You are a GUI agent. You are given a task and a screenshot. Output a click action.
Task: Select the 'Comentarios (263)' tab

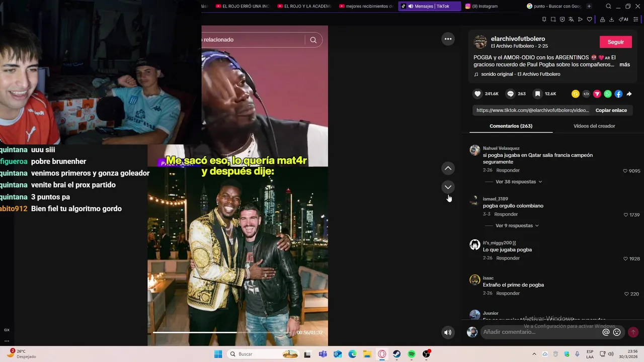click(511, 126)
